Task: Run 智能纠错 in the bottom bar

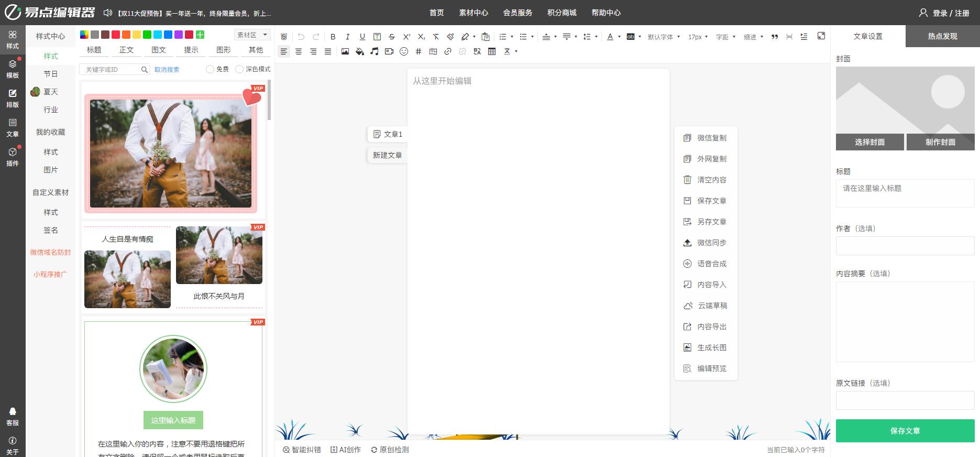Action: 302,450
